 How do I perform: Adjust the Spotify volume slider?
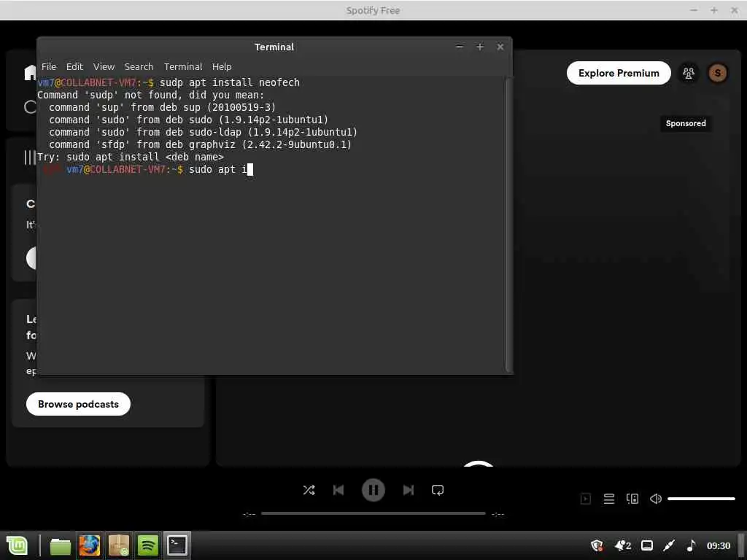click(701, 499)
